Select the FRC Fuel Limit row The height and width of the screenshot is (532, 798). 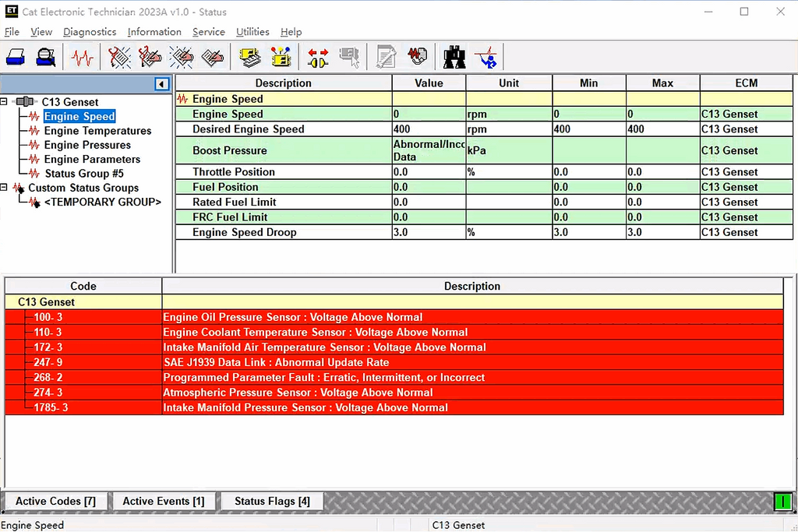pos(484,217)
